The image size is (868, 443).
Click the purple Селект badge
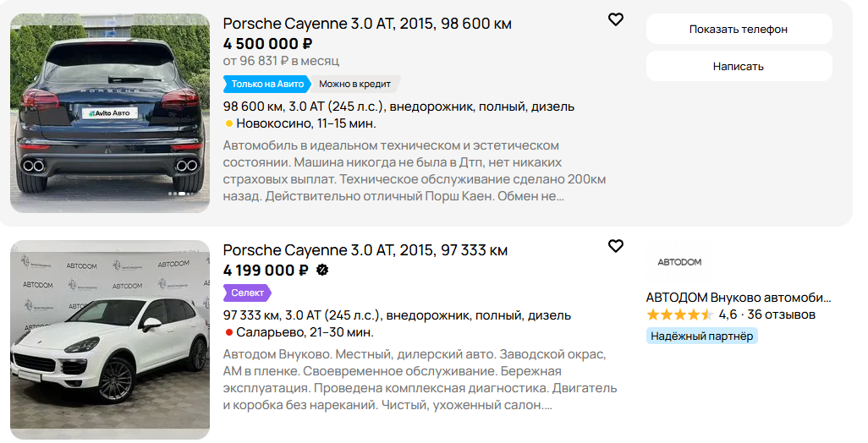click(x=248, y=293)
